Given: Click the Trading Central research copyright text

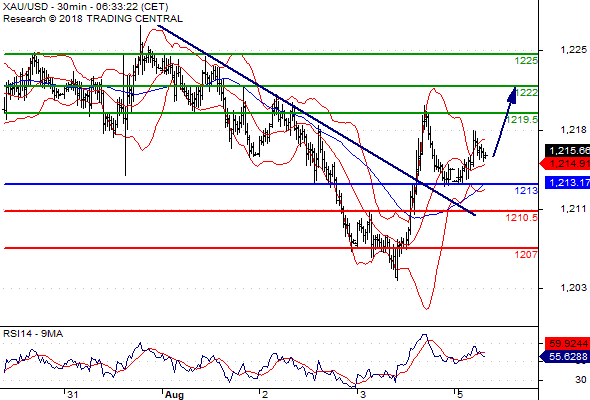Looking at the screenshot, I should (x=93, y=19).
